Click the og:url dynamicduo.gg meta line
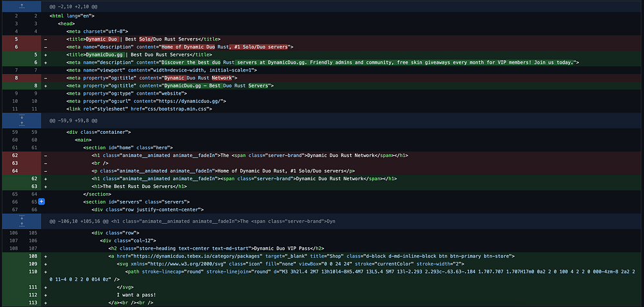644x307 pixels. click(x=146, y=102)
